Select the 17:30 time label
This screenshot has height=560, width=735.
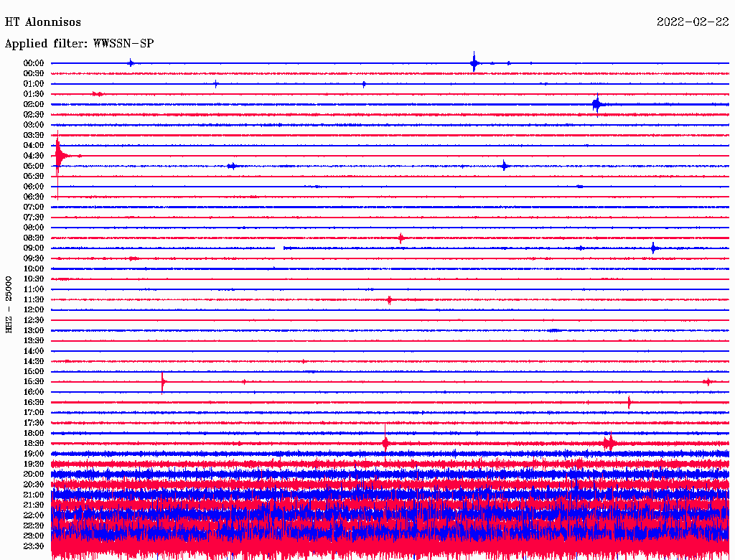pos(34,423)
